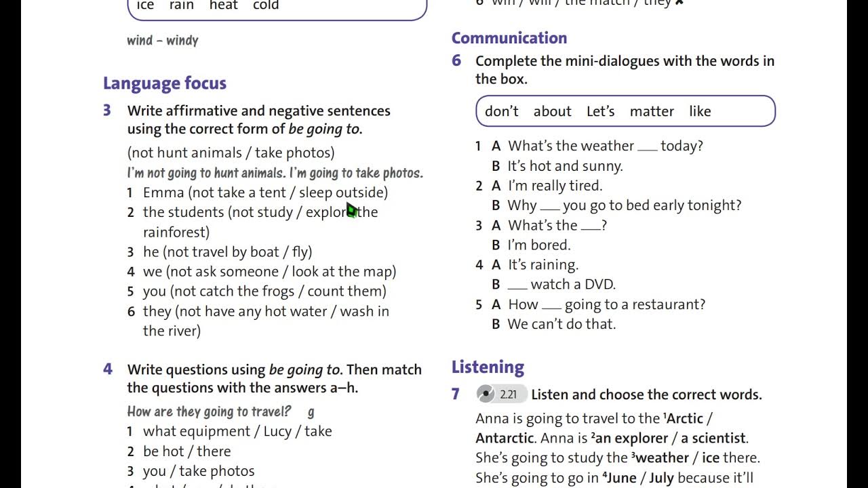This screenshot has height=488, width=868.
Task: Click the line "We can't do that."
Action: tap(561, 324)
